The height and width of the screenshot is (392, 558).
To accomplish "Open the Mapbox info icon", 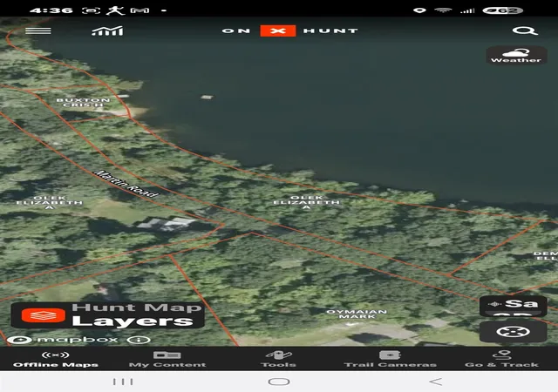I will (139, 340).
